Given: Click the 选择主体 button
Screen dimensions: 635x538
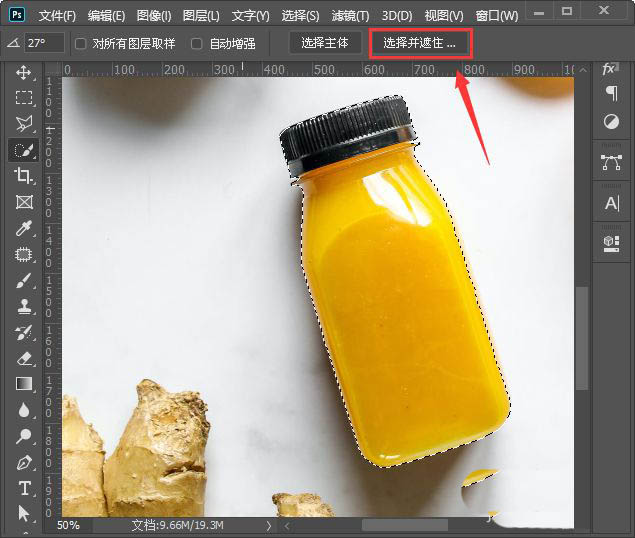Looking at the screenshot, I should pyautogui.click(x=325, y=43).
